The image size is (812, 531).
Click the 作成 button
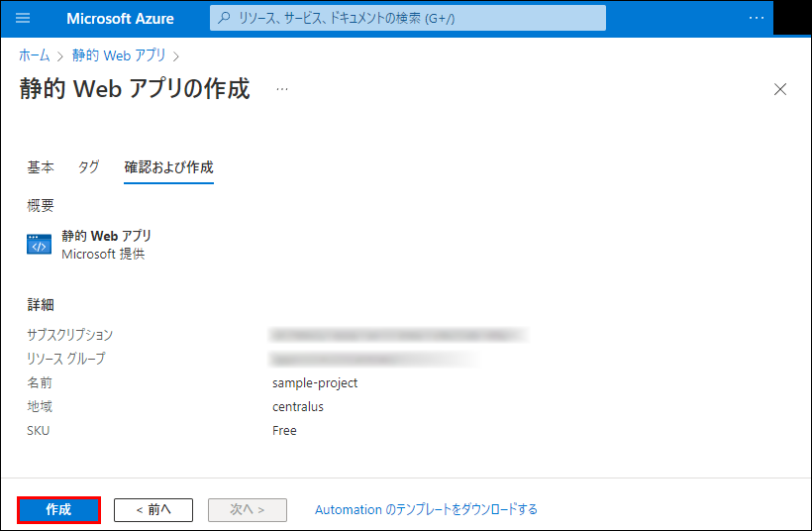(58, 510)
